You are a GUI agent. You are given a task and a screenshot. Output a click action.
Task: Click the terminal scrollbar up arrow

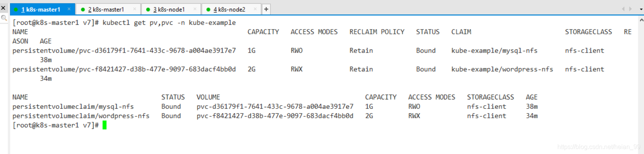point(641,20)
